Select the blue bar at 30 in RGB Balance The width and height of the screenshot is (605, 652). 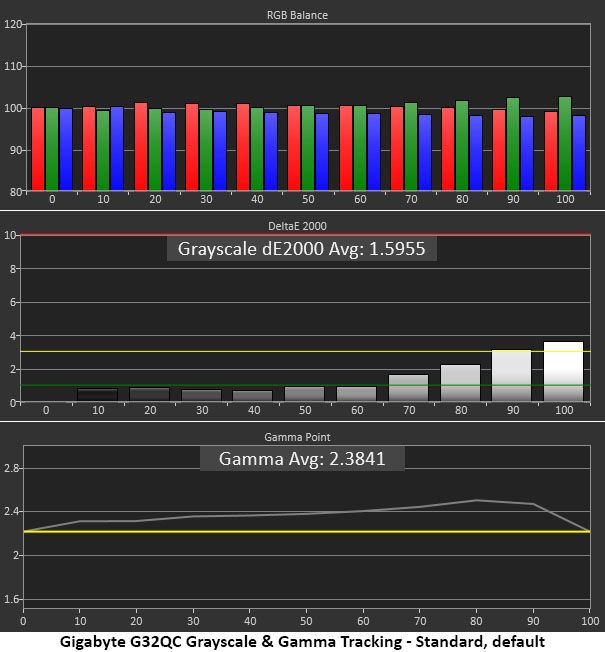(x=220, y=151)
